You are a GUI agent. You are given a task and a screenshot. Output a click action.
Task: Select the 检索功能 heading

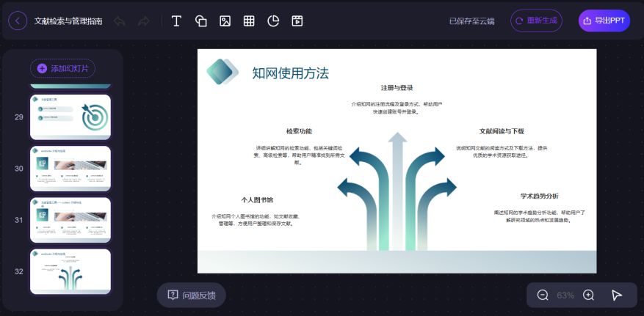click(x=299, y=131)
